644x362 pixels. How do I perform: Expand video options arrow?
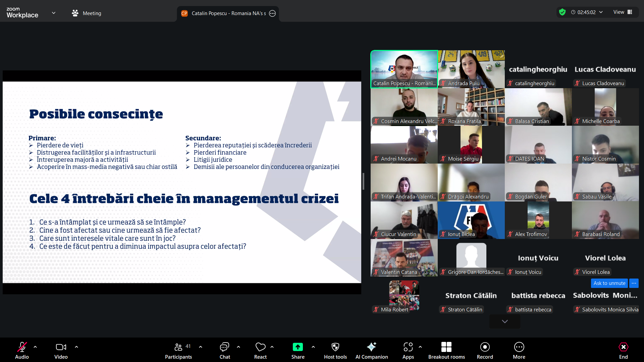click(76, 347)
